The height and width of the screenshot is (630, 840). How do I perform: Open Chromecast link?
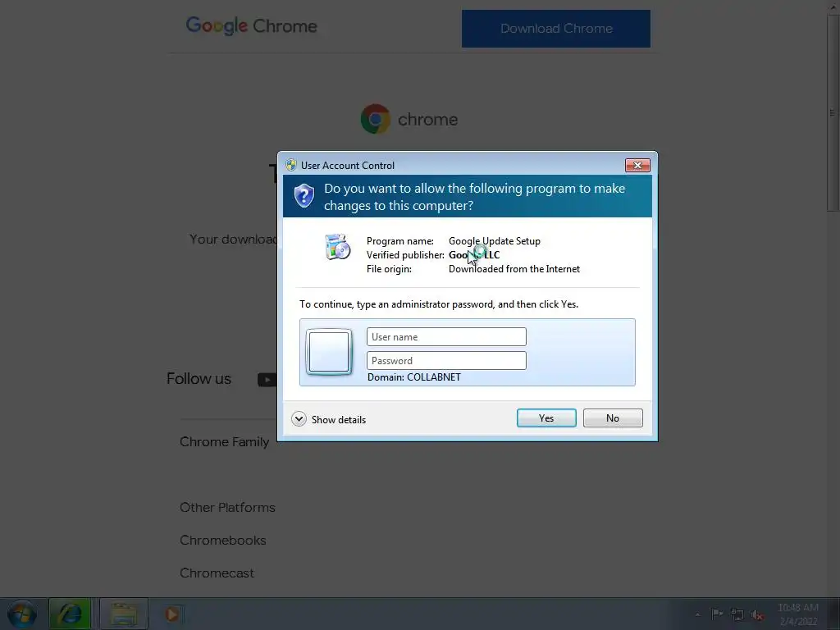pos(217,573)
